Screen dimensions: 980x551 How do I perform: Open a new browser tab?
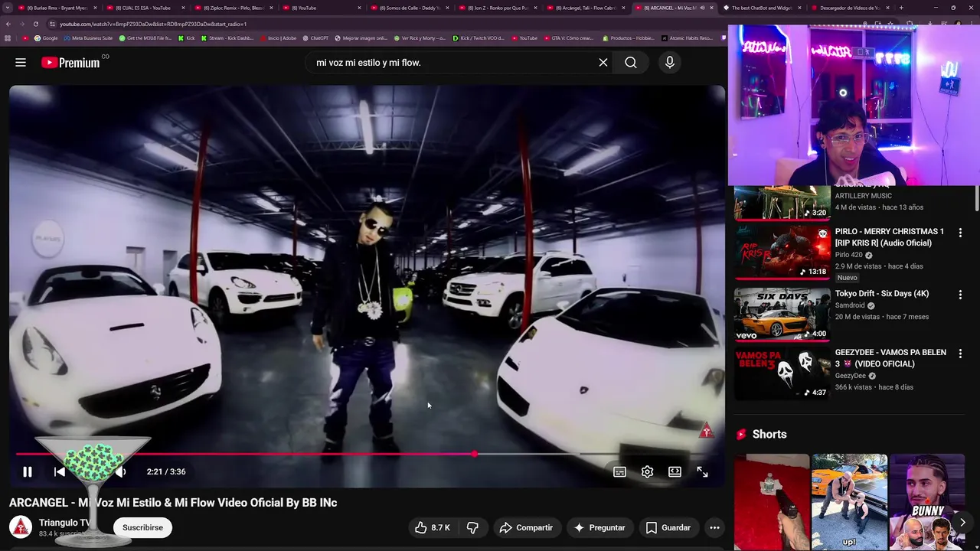pyautogui.click(x=901, y=8)
